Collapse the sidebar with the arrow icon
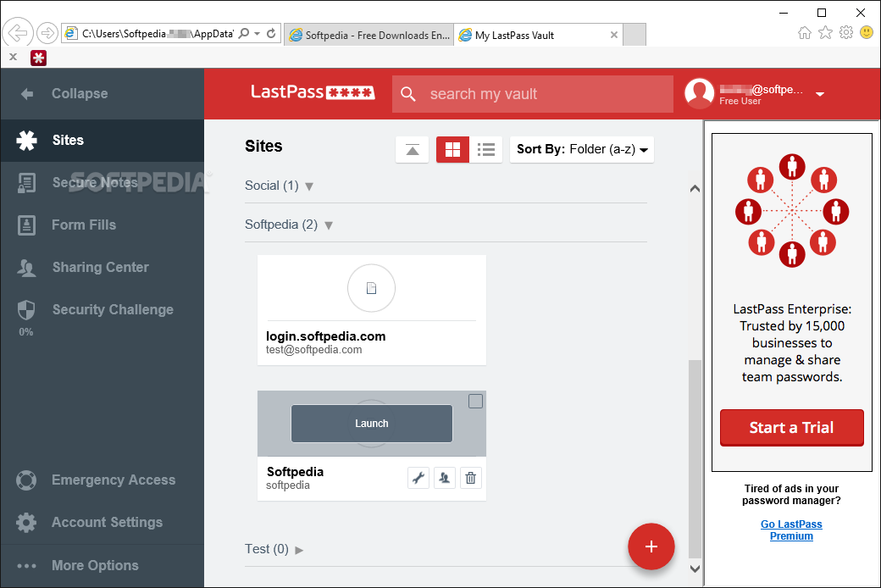This screenshot has height=588, width=881. (27, 94)
